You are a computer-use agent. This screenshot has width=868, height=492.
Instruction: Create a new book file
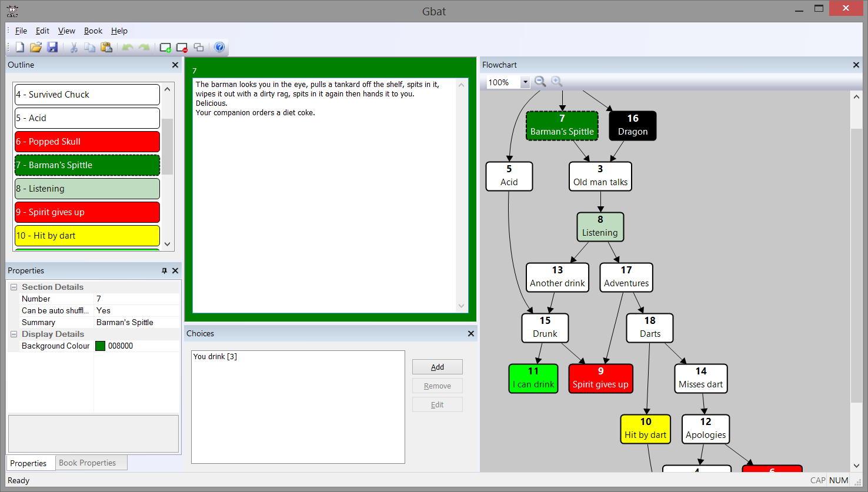[20, 48]
